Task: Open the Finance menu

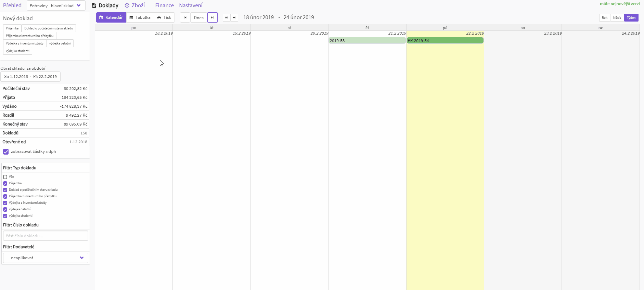Action: tap(164, 5)
